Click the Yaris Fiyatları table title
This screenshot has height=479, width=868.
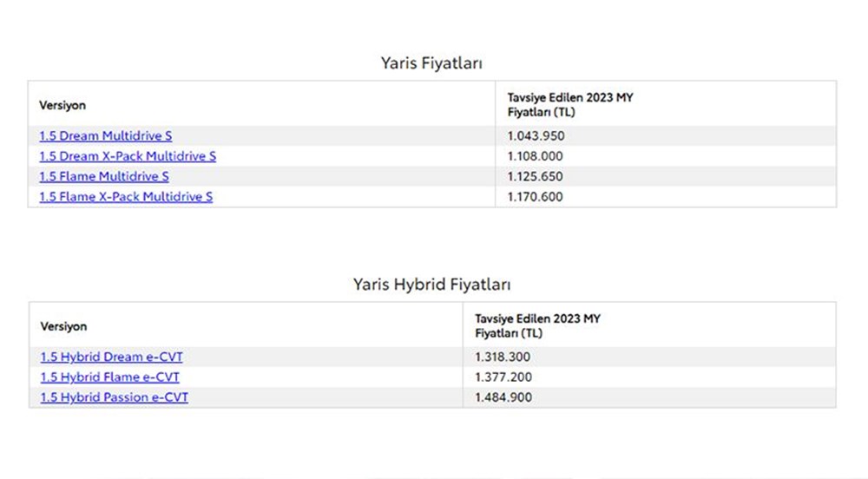pos(431,63)
